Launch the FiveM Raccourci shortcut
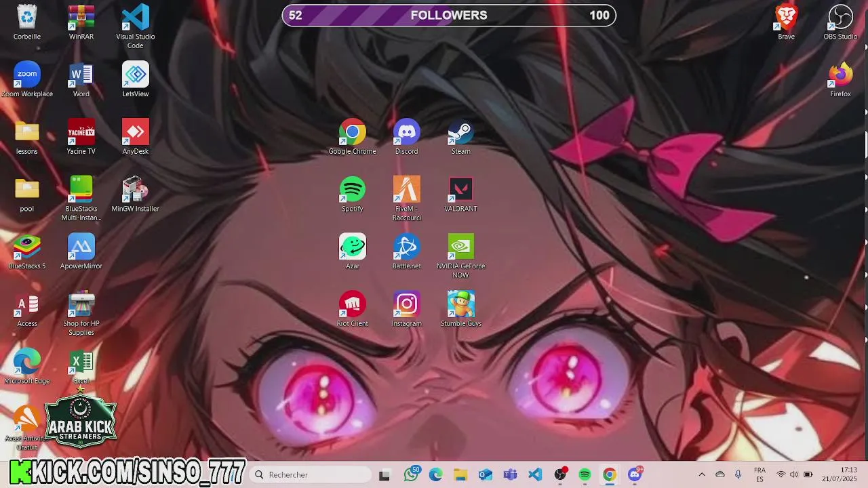 (407, 199)
